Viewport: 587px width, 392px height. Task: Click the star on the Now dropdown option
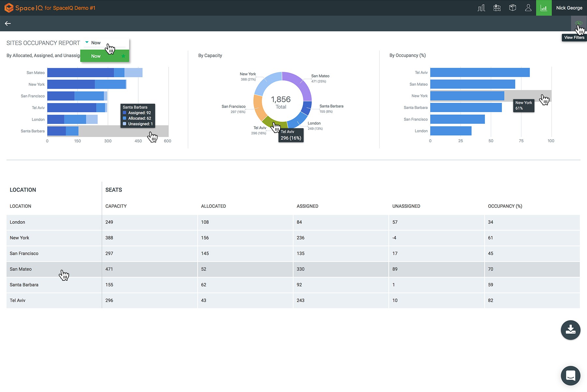pos(123,56)
